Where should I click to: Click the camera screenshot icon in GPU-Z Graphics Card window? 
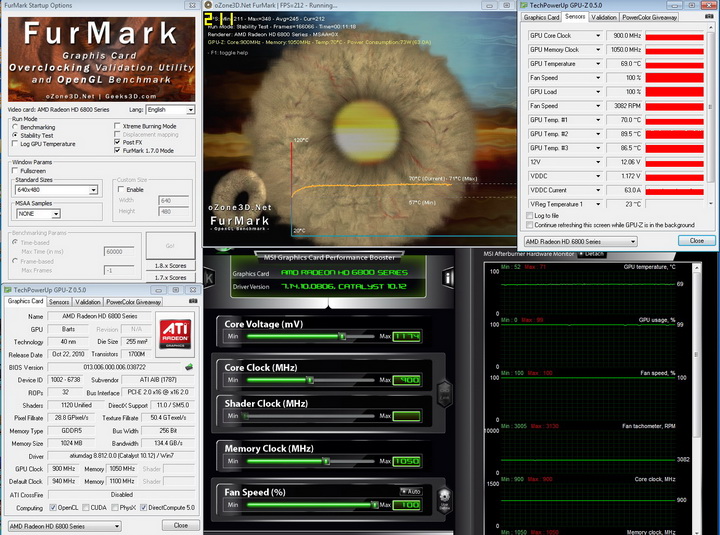click(x=193, y=301)
